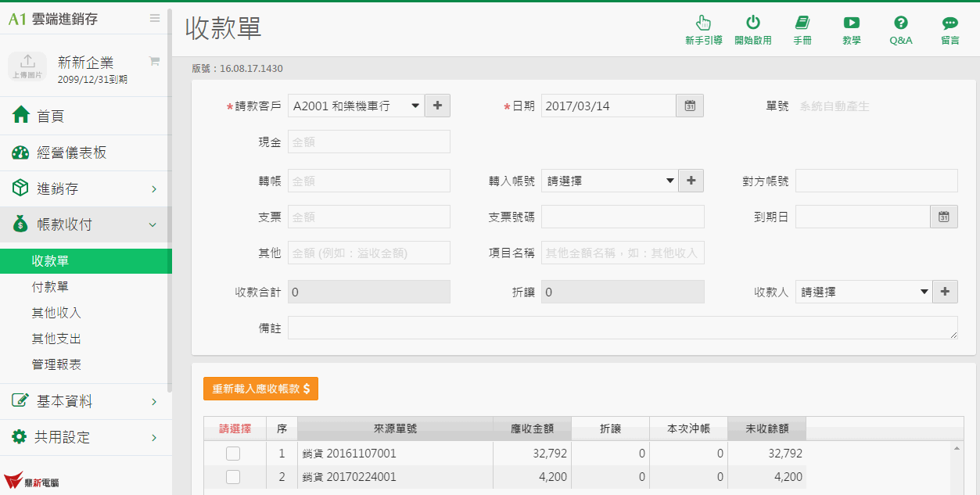The width and height of the screenshot is (980, 495).
Task: Click the 新新企業 company name
Action: 86,63
